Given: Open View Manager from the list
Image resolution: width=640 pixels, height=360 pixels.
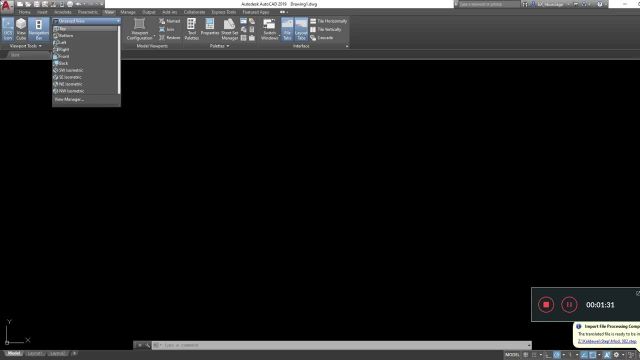Looking at the screenshot, I should tap(69, 100).
